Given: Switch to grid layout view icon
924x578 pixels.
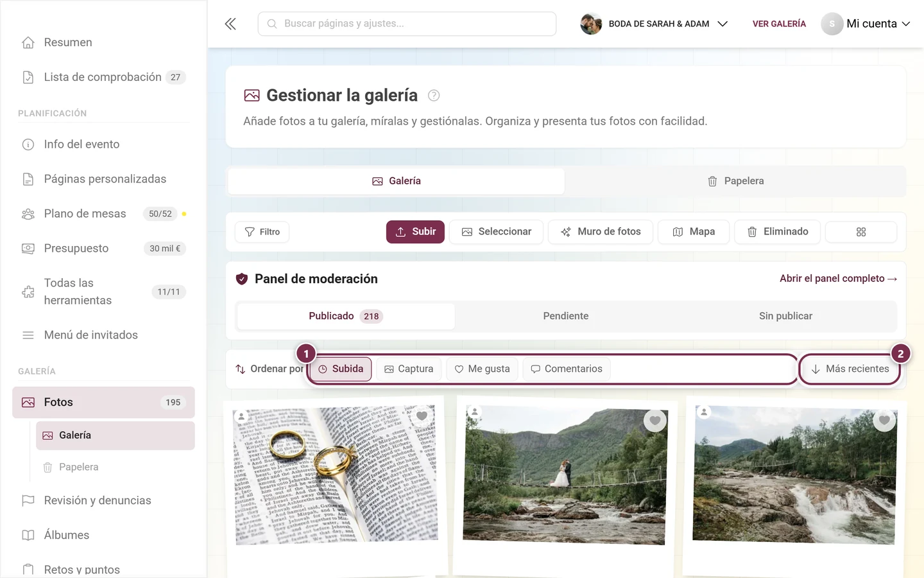Looking at the screenshot, I should [x=861, y=232].
